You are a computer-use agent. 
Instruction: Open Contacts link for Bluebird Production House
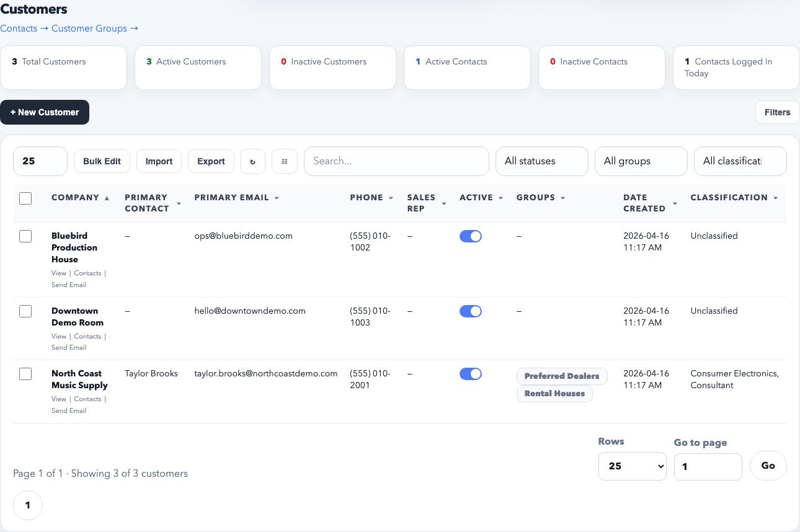pos(87,273)
